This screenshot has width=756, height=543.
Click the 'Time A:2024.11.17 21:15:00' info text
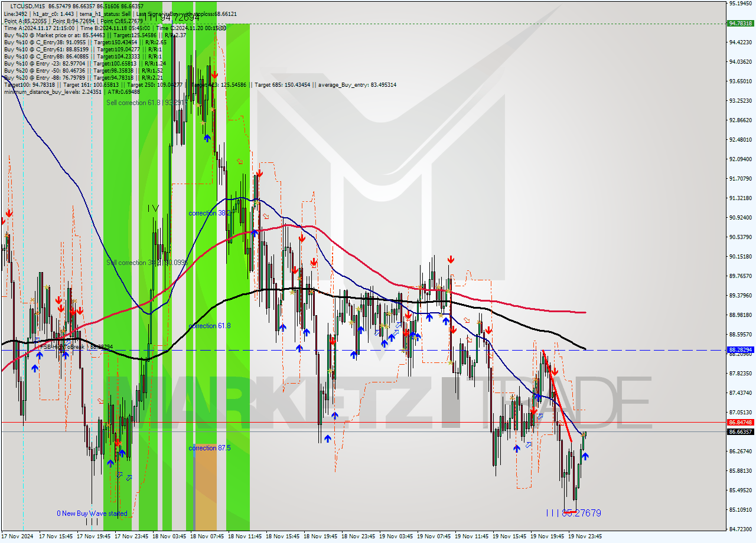point(39,28)
